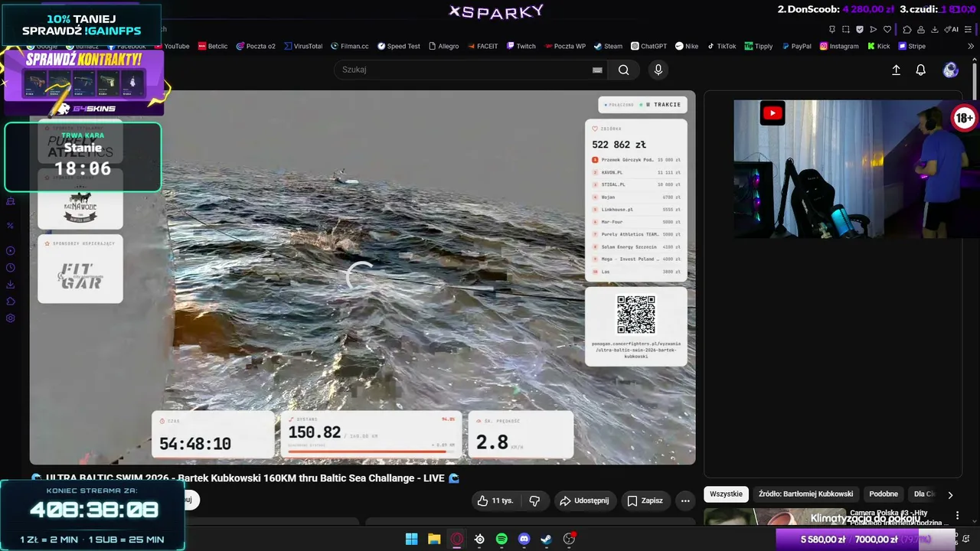Open the Stripe bookmark
The width and height of the screenshot is (980, 551).
[912, 46]
